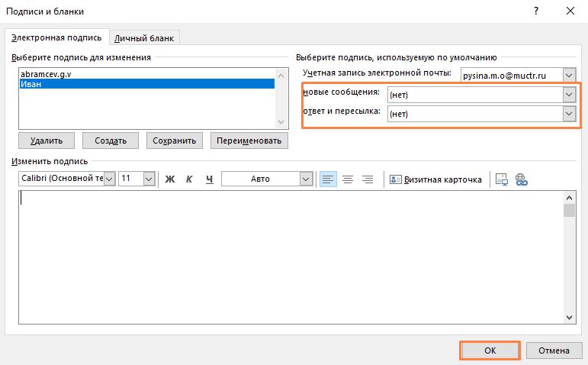
Task: Toggle bold formatting (Ж) for signature
Action: tap(170, 179)
